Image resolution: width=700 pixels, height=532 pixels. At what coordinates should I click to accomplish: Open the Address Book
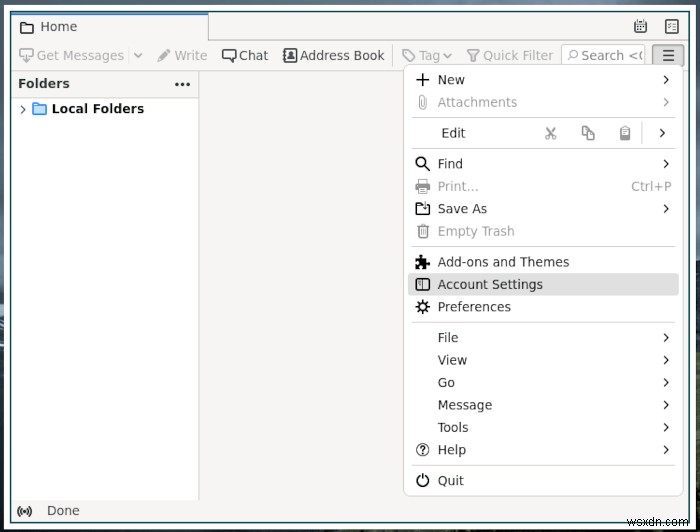[x=333, y=55]
